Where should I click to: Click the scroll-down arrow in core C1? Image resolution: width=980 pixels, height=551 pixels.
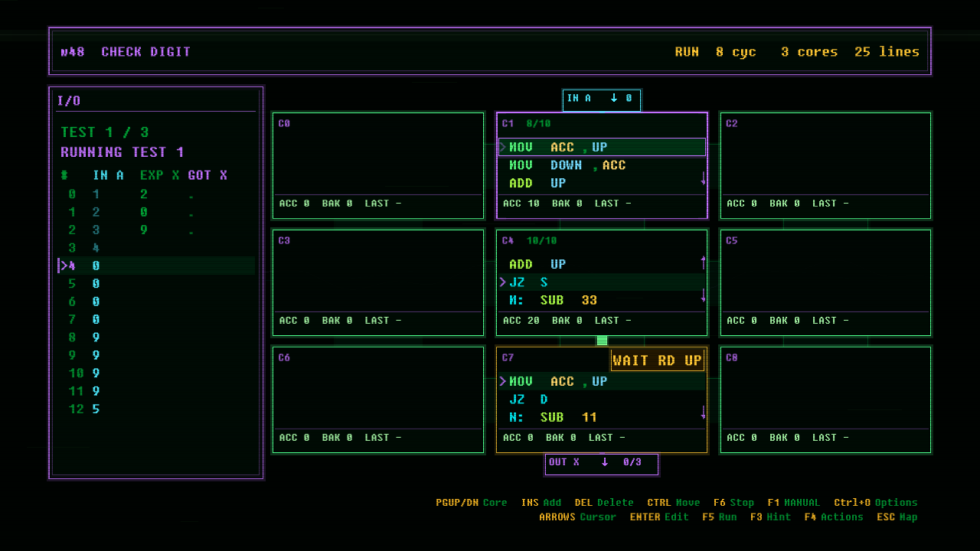703,178
